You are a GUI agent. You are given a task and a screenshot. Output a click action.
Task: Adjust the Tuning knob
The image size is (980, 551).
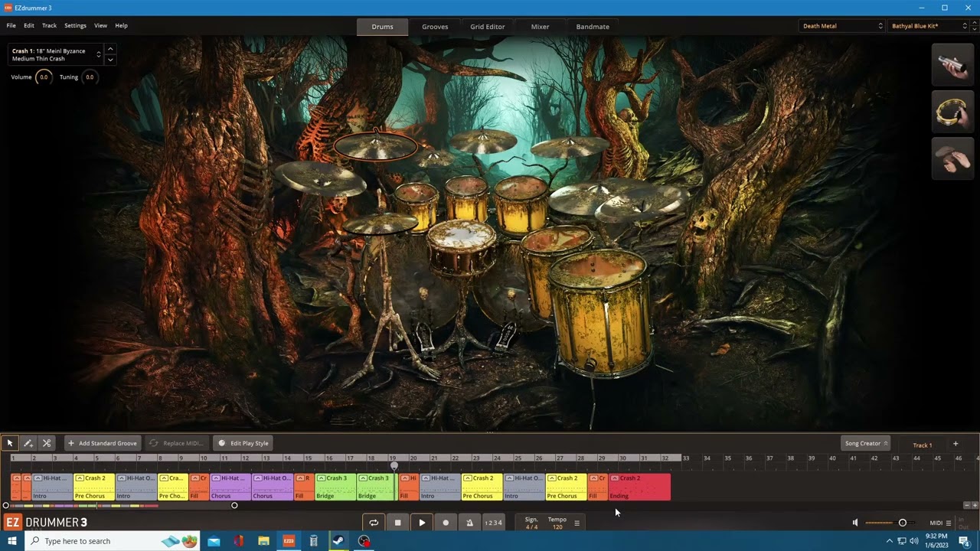[90, 77]
